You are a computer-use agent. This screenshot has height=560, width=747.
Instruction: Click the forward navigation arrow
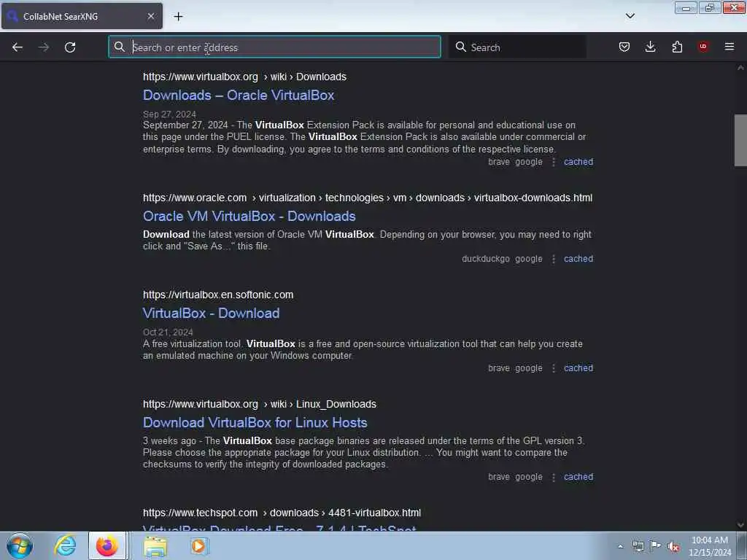coord(43,47)
